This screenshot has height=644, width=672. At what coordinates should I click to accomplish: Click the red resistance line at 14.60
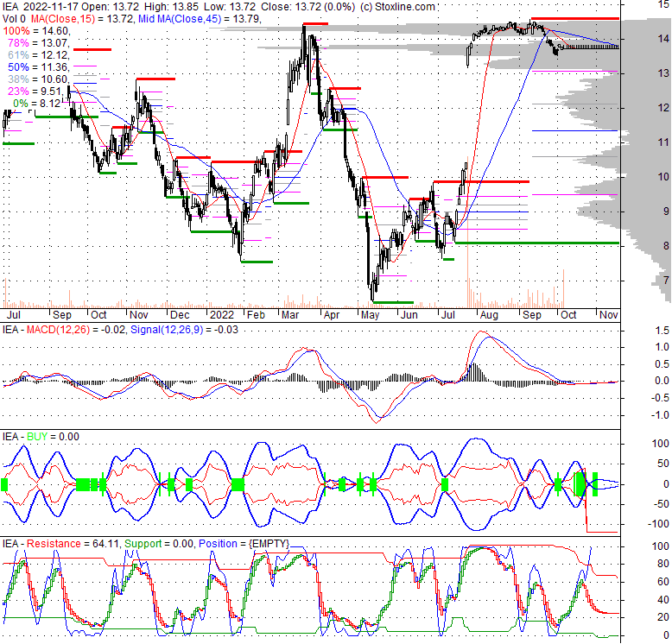tap(574, 18)
